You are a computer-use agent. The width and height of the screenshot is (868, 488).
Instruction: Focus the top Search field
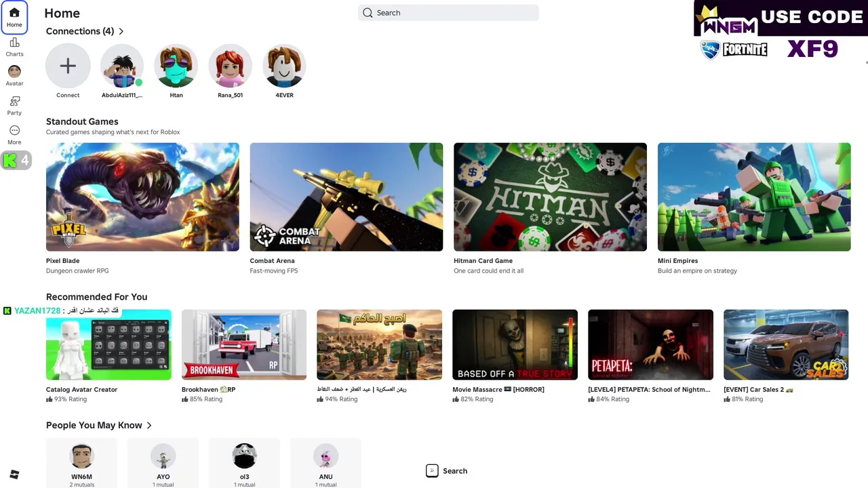(448, 13)
